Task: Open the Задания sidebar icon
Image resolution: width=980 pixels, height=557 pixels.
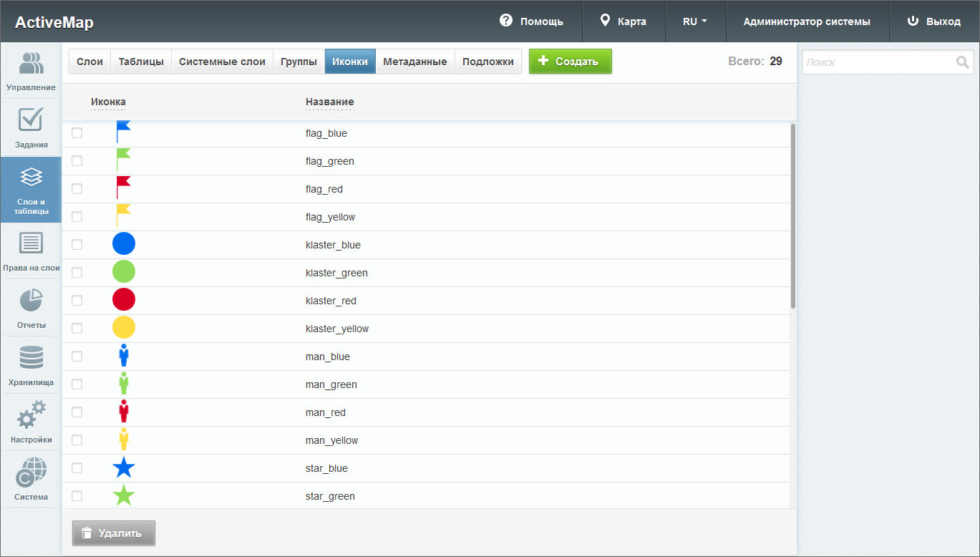Action: coord(31,127)
